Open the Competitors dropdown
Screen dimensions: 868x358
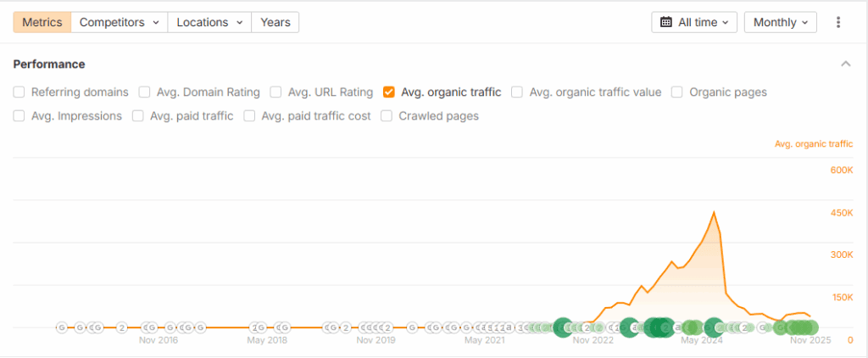[119, 22]
